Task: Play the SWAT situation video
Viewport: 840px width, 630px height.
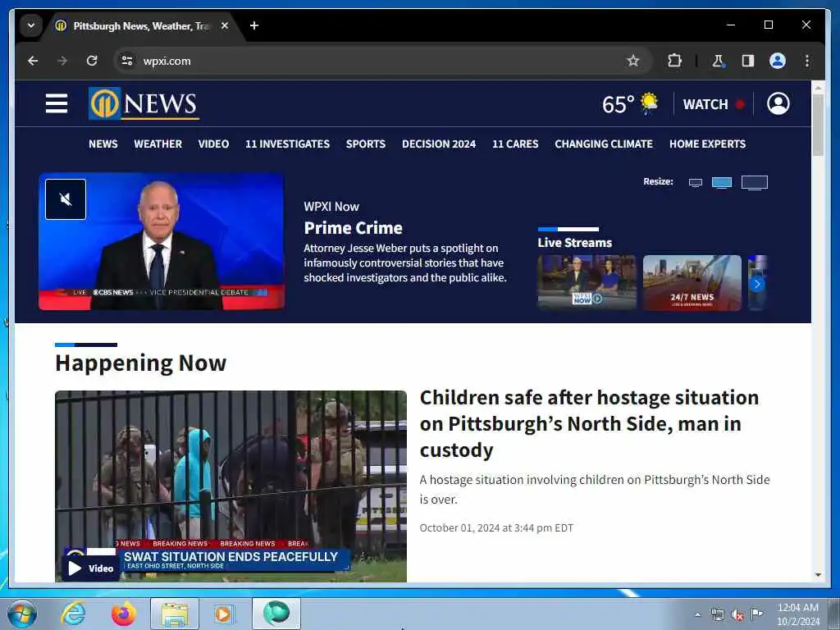Action: click(x=231, y=486)
